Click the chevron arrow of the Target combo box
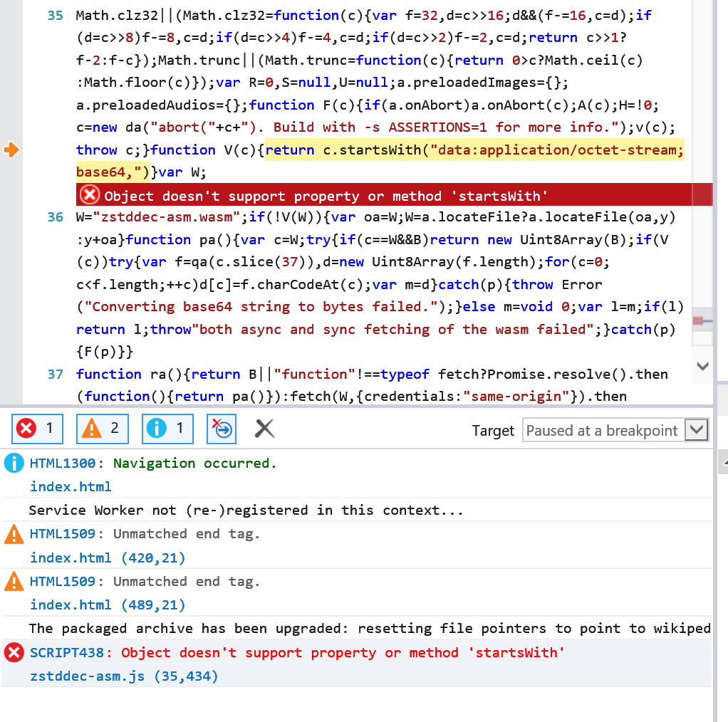The image size is (728, 722). [697, 430]
